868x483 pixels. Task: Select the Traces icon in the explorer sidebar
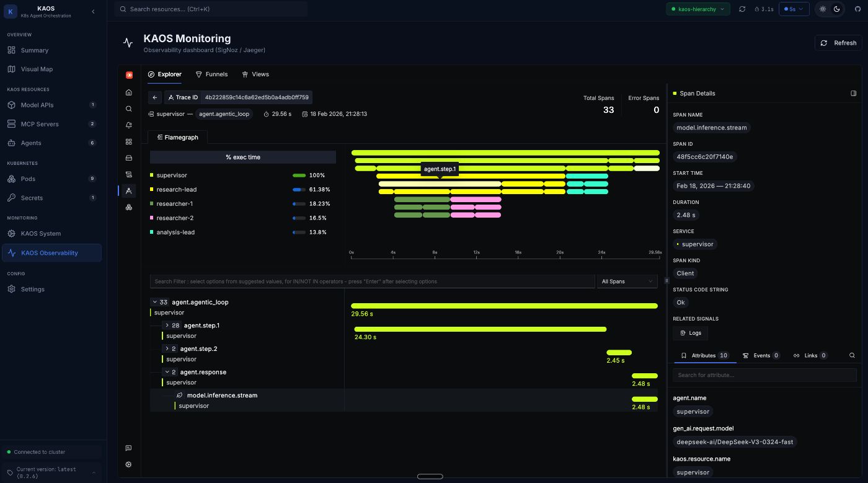(128, 190)
